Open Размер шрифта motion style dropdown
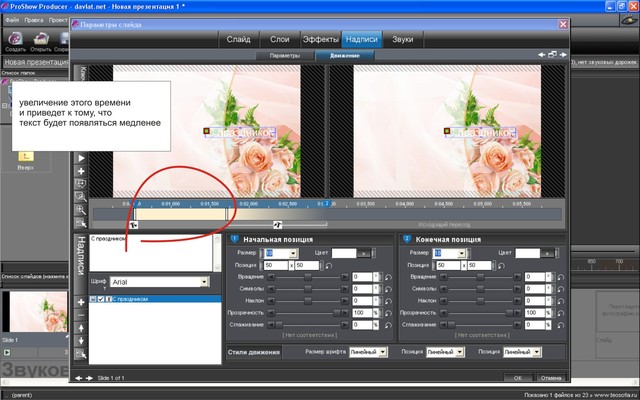Screen dimensions: 640x400 pyautogui.click(x=383, y=352)
